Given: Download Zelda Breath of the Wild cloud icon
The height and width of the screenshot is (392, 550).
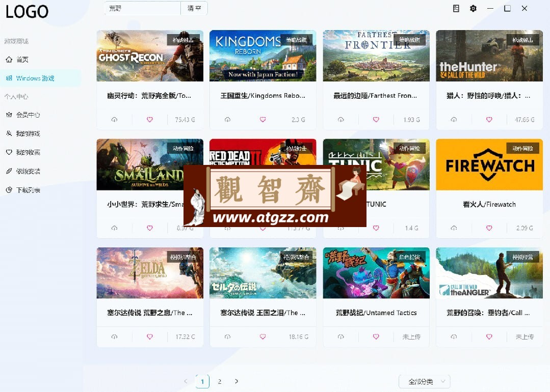Looking at the screenshot, I should [114, 337].
